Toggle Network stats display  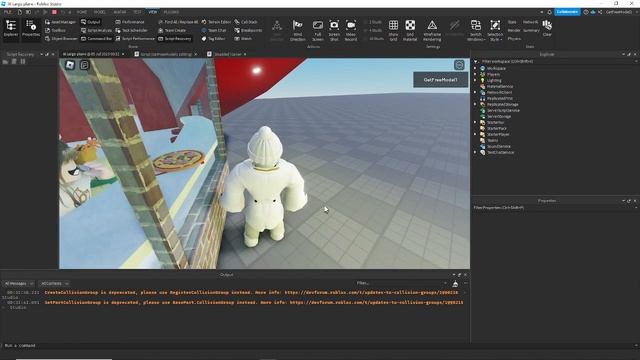click(530, 22)
